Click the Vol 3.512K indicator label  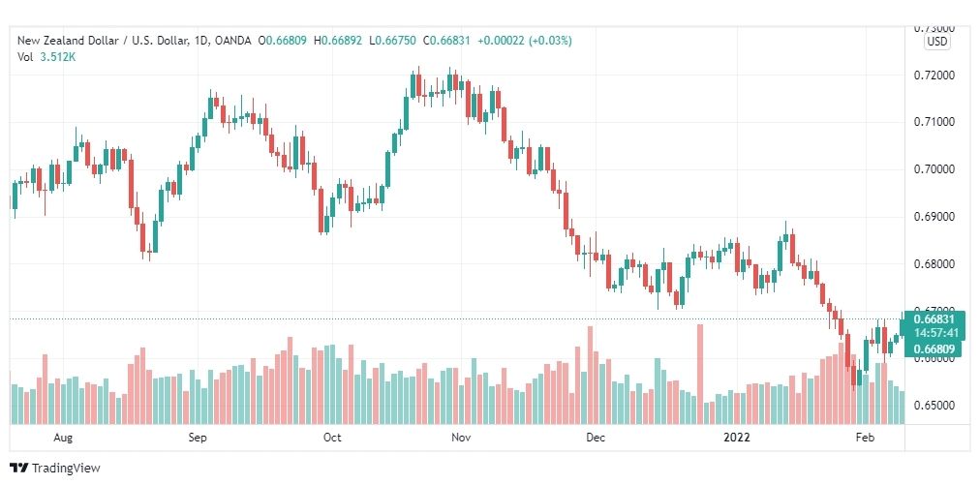pos(46,56)
